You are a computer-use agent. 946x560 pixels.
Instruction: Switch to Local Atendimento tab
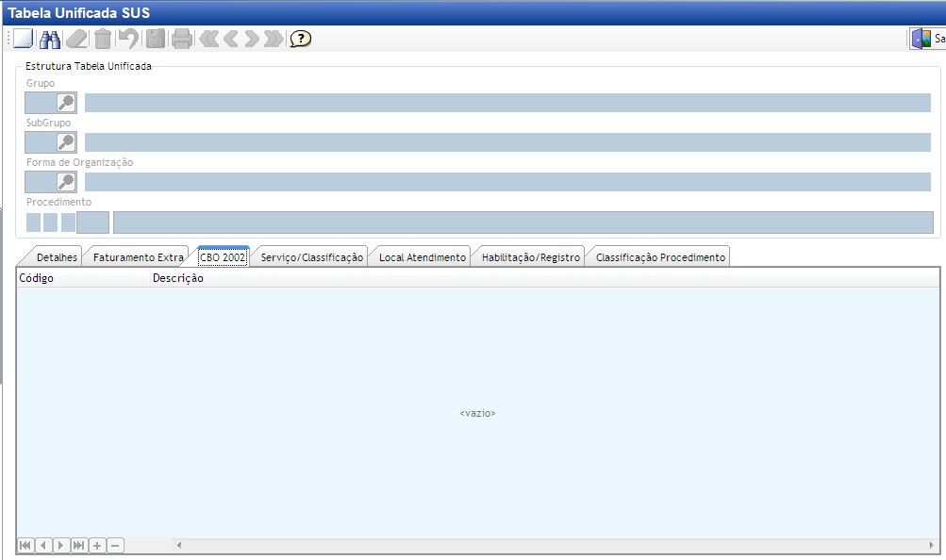click(423, 257)
